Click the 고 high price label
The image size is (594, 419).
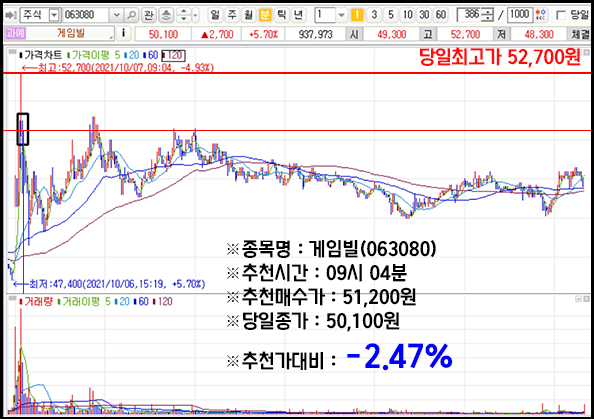[428, 34]
